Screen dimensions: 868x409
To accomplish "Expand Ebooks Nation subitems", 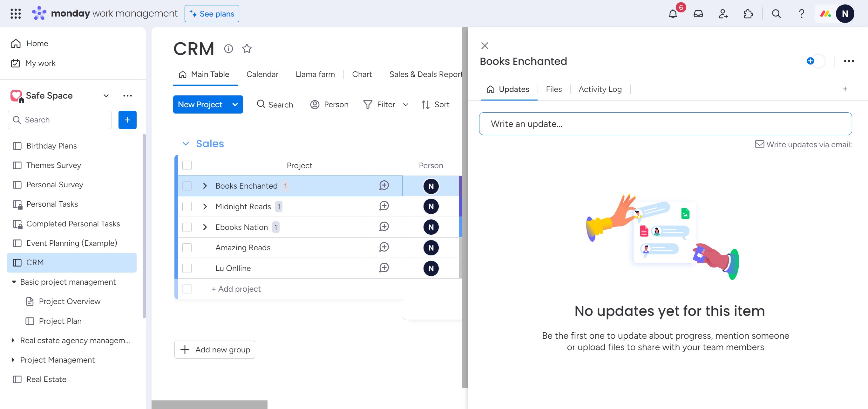I will coord(205,227).
